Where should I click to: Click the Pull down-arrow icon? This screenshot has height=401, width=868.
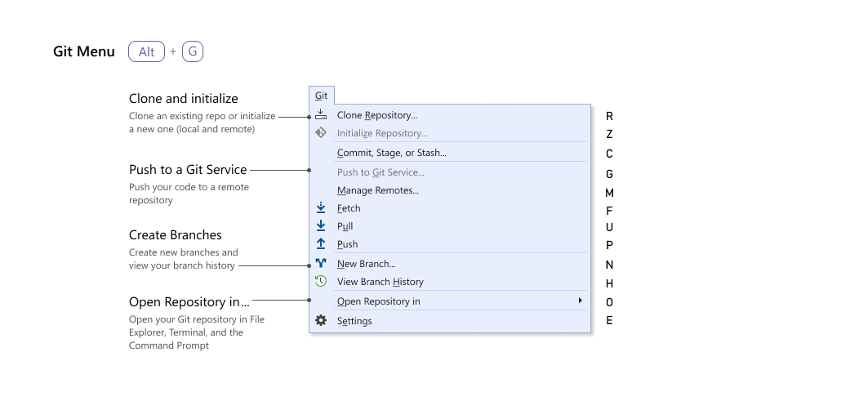click(321, 226)
